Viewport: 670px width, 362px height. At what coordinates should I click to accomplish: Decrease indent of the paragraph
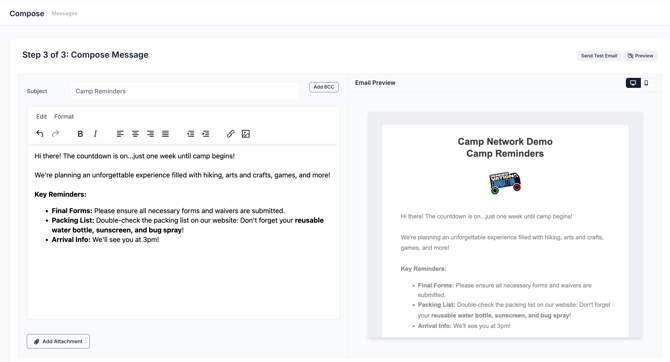(191, 134)
